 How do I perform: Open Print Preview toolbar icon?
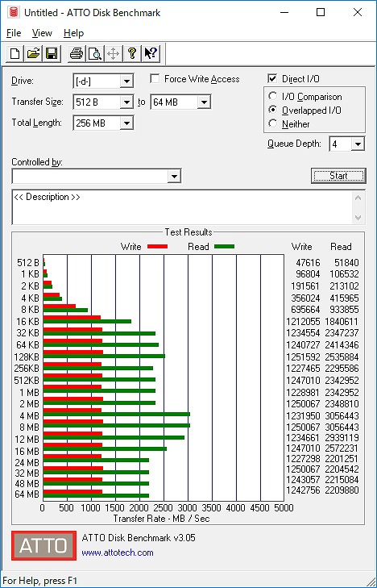[95, 53]
